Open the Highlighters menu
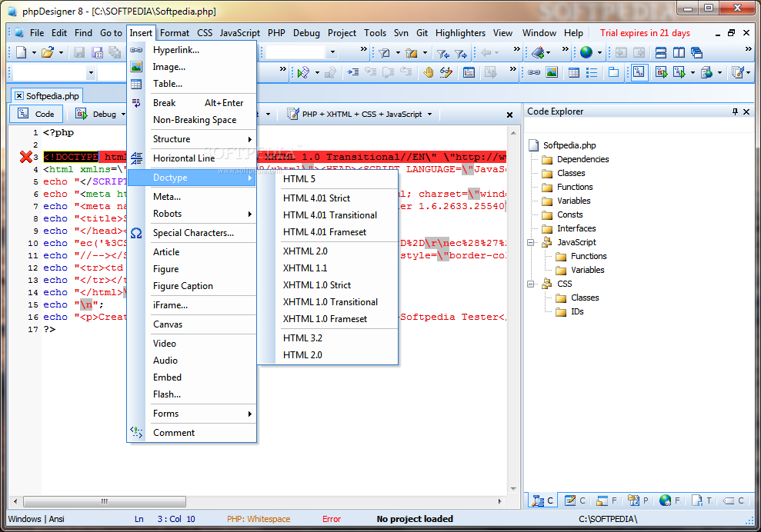This screenshot has height=532, width=761. pyautogui.click(x=460, y=33)
